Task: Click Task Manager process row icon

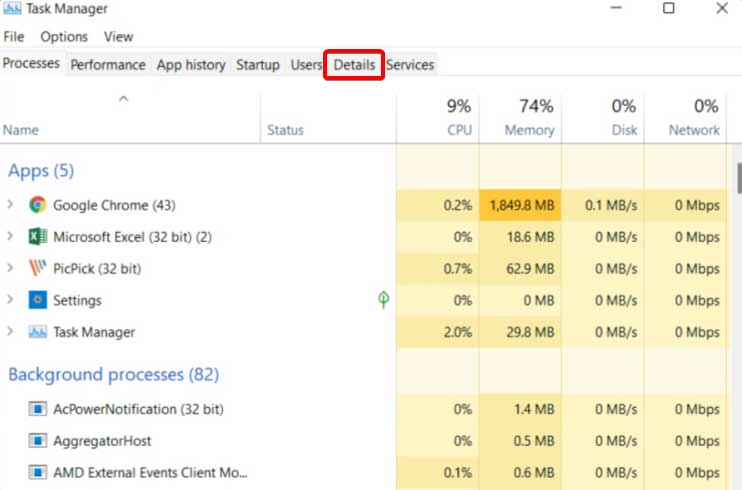Action: pos(37,332)
